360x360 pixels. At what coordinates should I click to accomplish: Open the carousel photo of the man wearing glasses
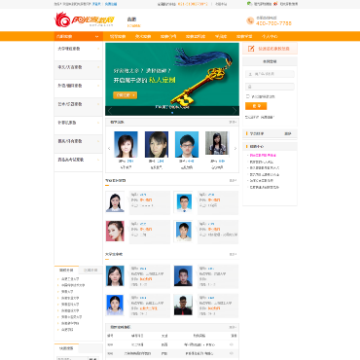pos(187,144)
